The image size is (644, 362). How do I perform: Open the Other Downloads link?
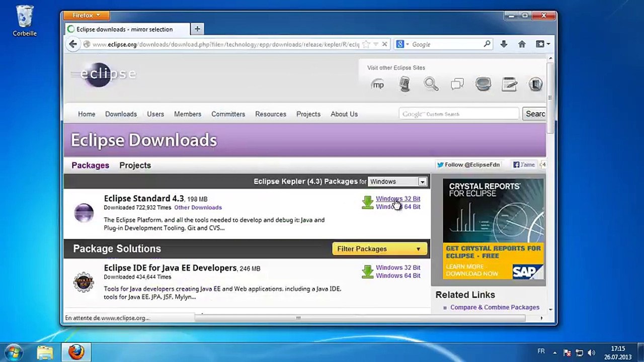(x=198, y=208)
